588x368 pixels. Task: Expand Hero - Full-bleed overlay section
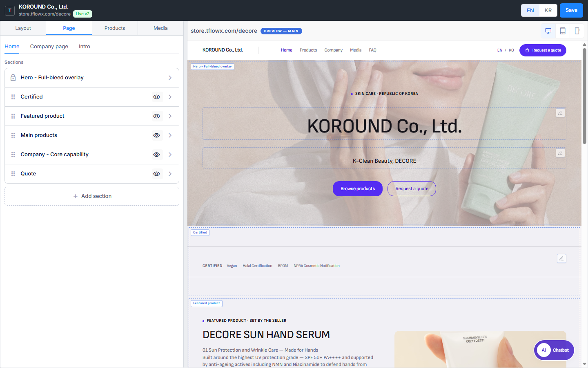[x=170, y=78]
